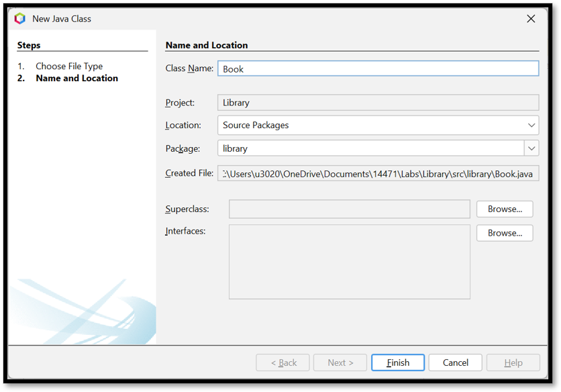Click the Package combo box text field

click(x=370, y=148)
